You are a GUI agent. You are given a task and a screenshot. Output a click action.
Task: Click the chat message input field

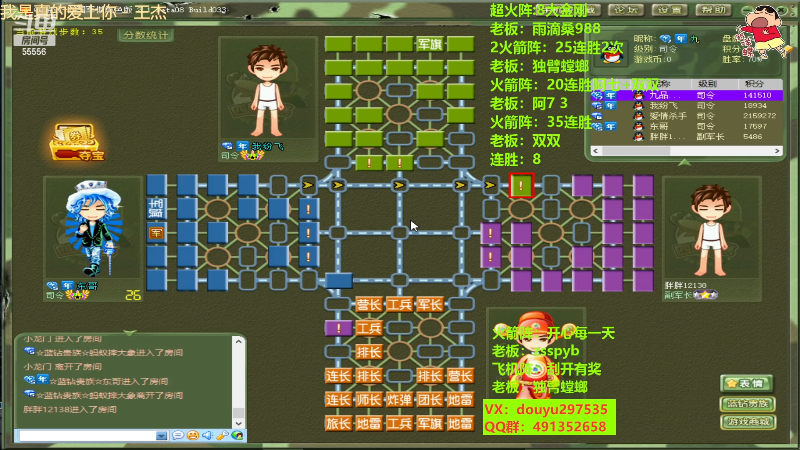click(88, 435)
